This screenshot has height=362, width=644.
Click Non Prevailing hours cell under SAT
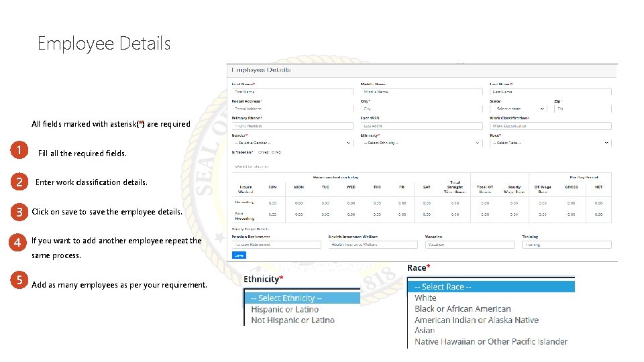point(427,215)
